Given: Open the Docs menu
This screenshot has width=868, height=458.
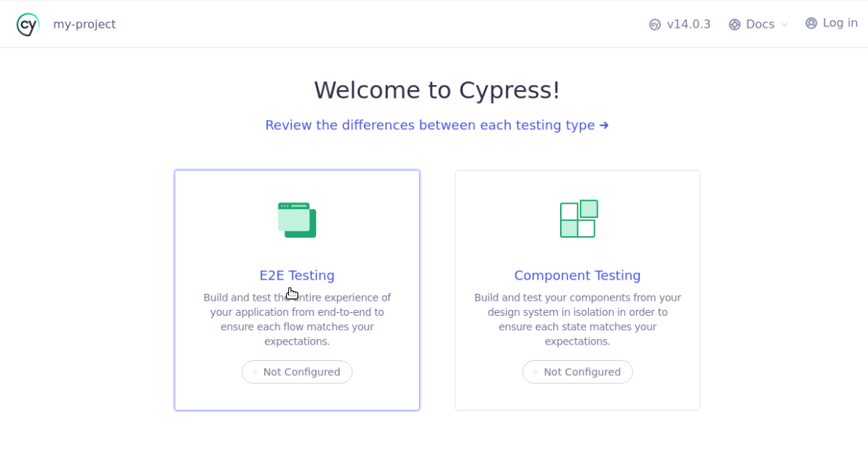Looking at the screenshot, I should 758,24.
